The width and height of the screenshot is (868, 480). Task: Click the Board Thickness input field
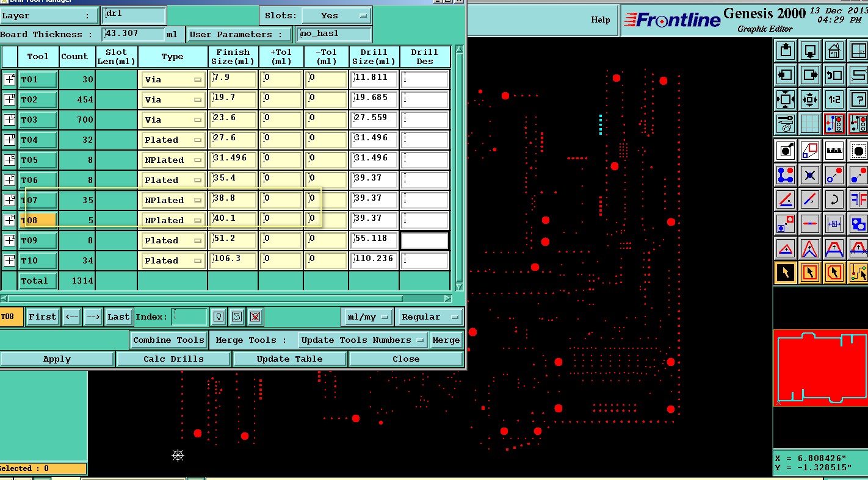(x=134, y=34)
